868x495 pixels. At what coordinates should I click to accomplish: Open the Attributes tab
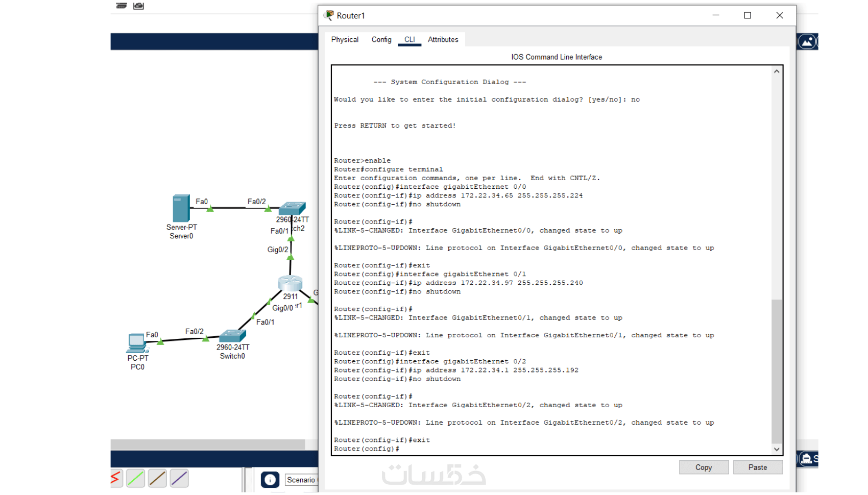tap(443, 39)
